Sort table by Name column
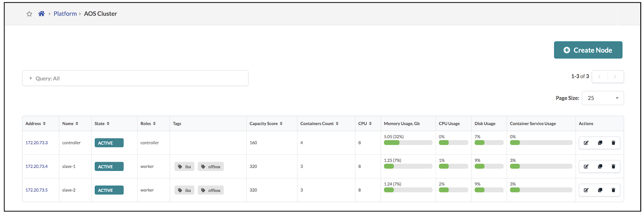This screenshot has height=215, width=644. [x=70, y=123]
